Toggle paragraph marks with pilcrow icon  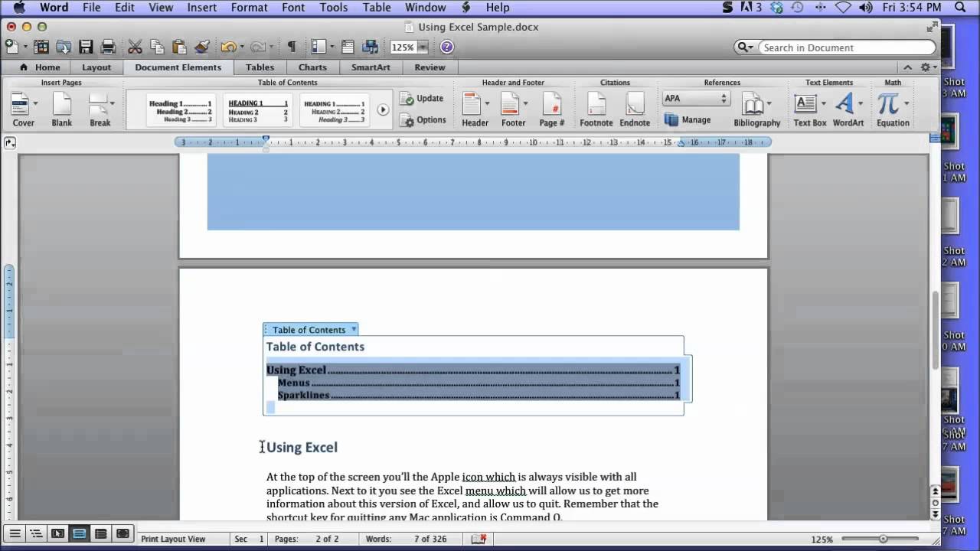point(291,47)
